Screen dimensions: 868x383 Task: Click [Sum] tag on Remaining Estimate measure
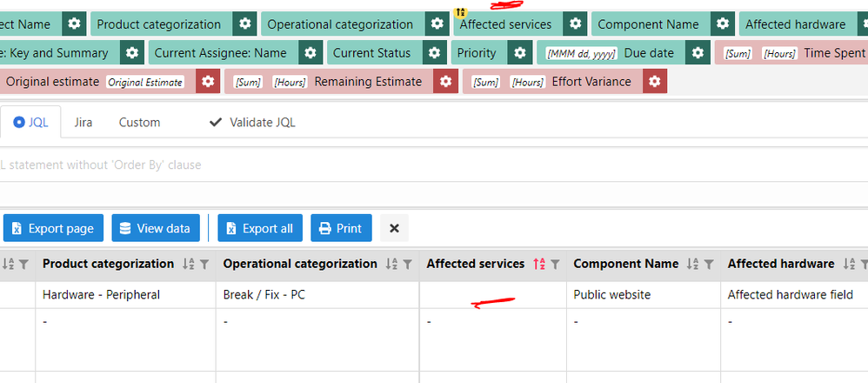click(x=248, y=82)
